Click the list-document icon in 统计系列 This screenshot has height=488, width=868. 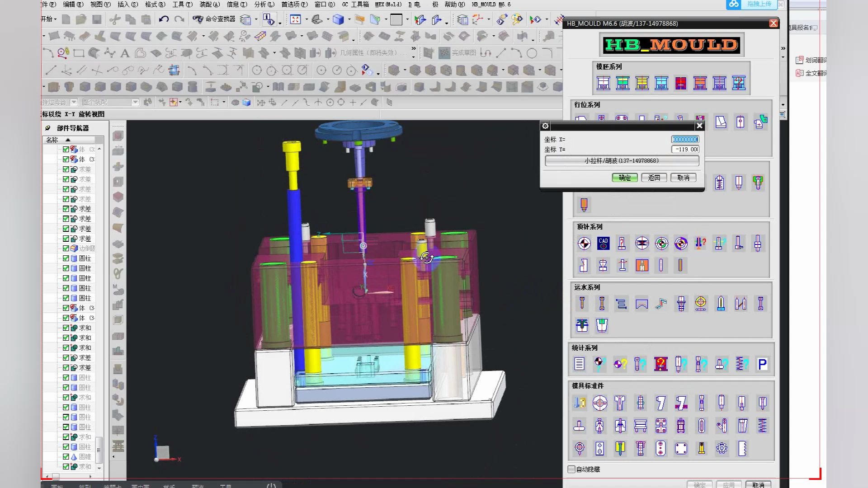tap(580, 364)
